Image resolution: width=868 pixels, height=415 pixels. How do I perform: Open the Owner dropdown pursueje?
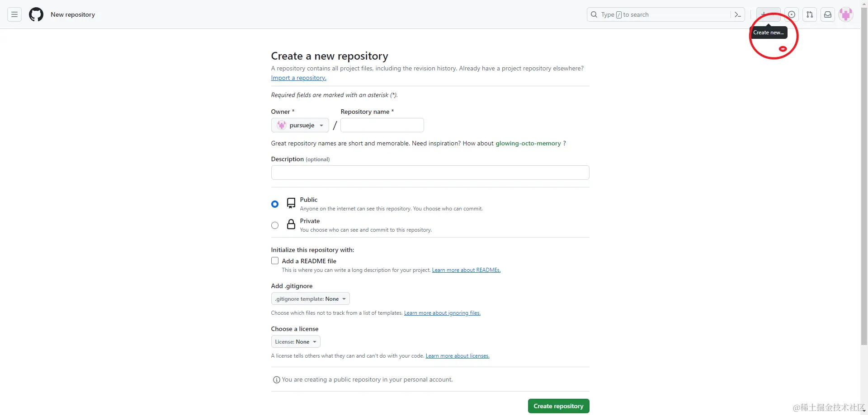coord(300,125)
